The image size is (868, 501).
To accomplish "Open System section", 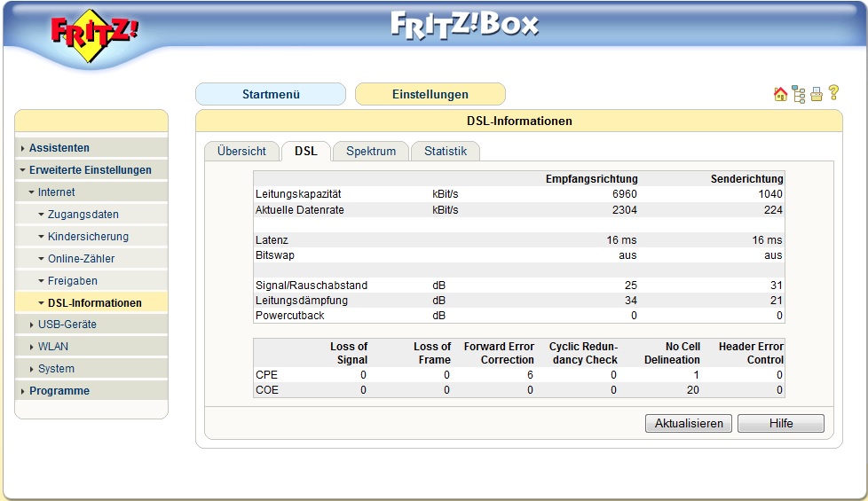I will 56,368.
